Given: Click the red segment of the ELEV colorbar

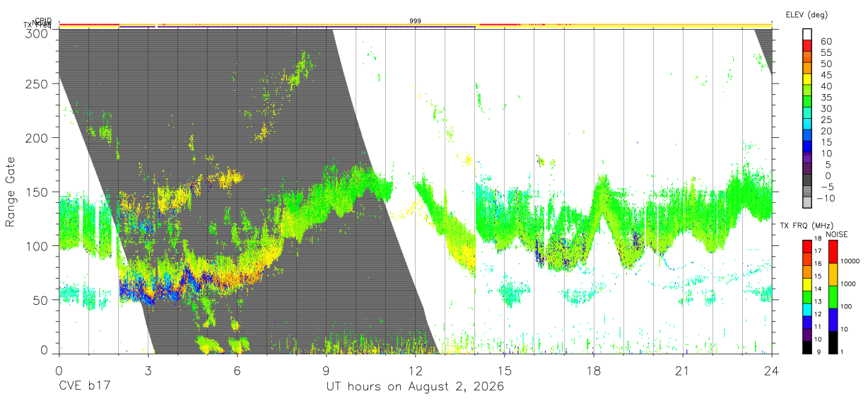Looking at the screenshot, I should [807, 45].
